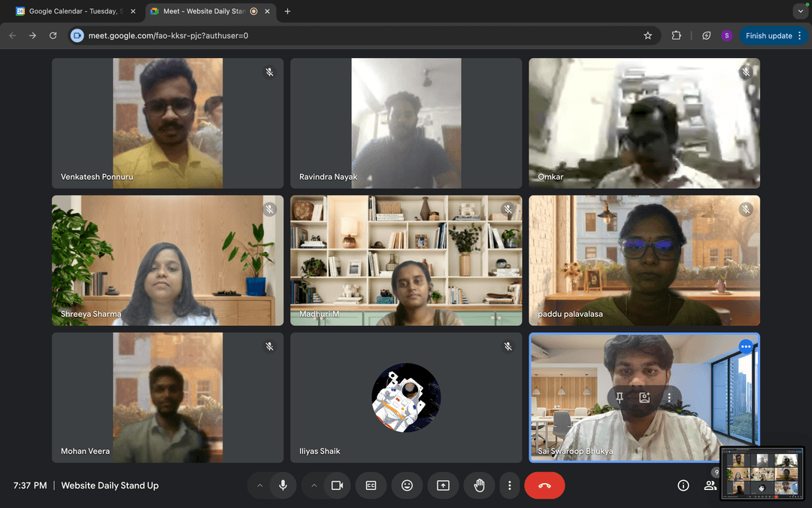Open the meeting details info panel
812x508 pixels.
683,485
